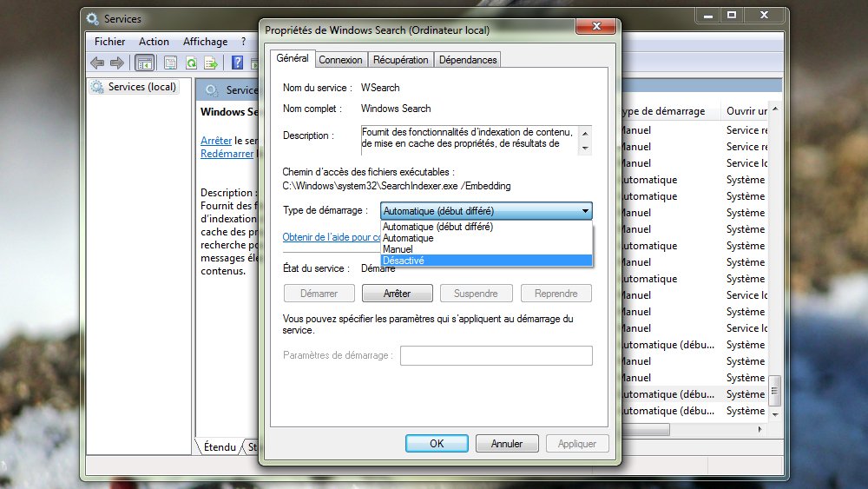
Task: Click the Reprendre button
Action: [556, 294]
